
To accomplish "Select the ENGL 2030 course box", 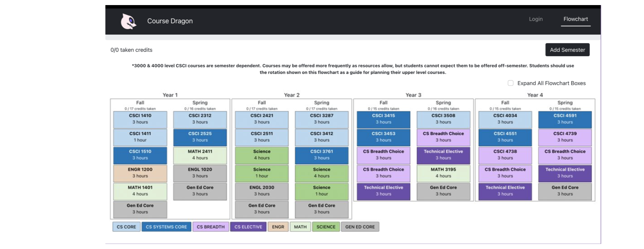I will 262,191.
